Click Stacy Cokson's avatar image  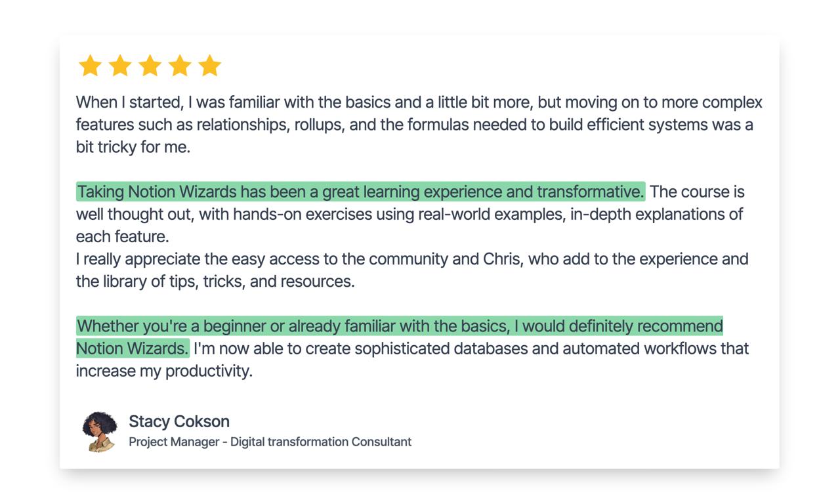[100, 432]
